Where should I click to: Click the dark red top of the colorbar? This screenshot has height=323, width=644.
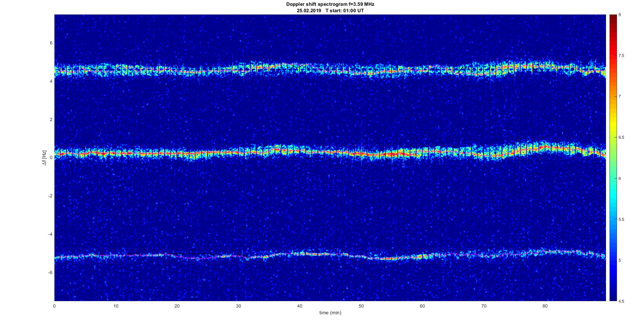click(613, 19)
